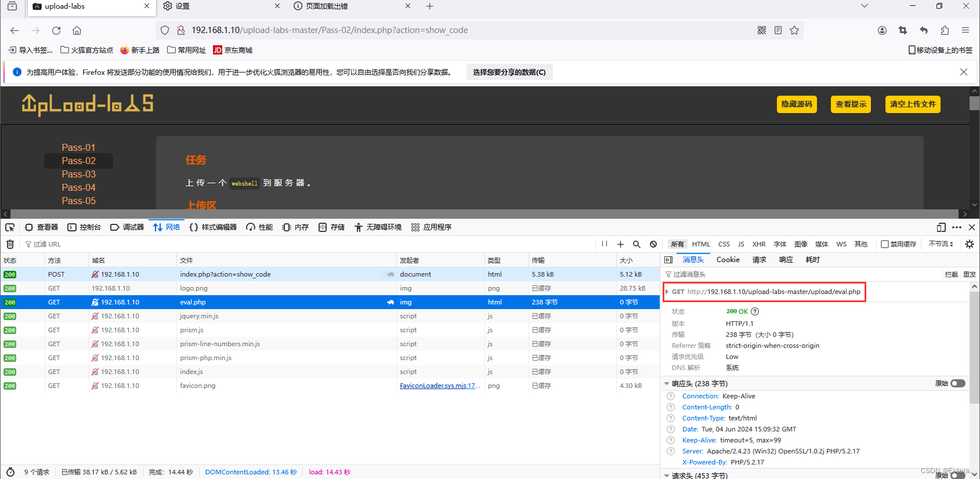The width and height of the screenshot is (980, 479).
Task: Open the Firefox account icon
Action: coord(882,30)
